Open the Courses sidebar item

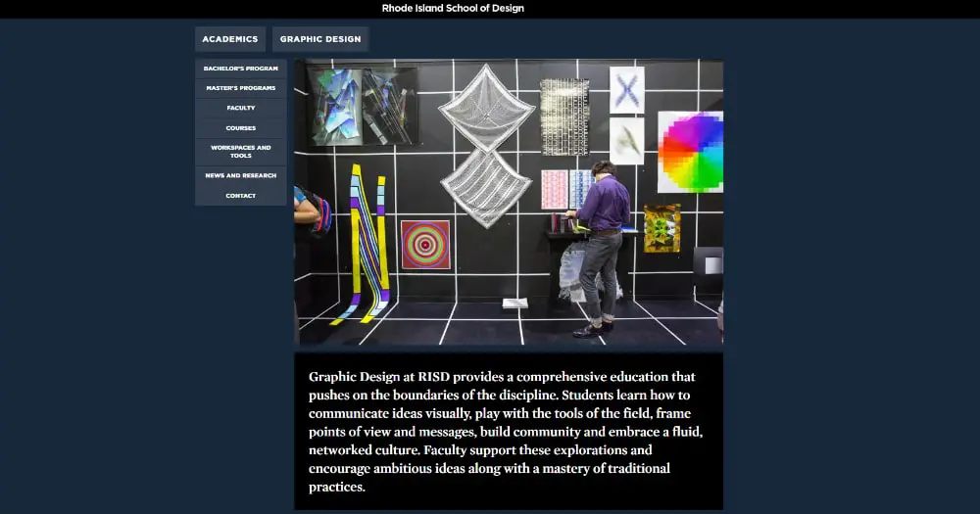coord(241,128)
